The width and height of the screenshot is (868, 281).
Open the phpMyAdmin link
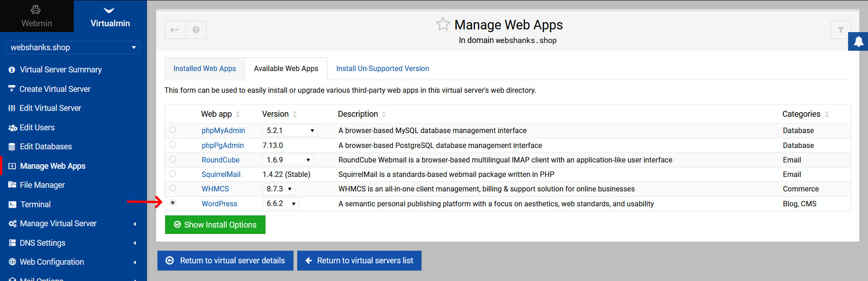pos(223,131)
